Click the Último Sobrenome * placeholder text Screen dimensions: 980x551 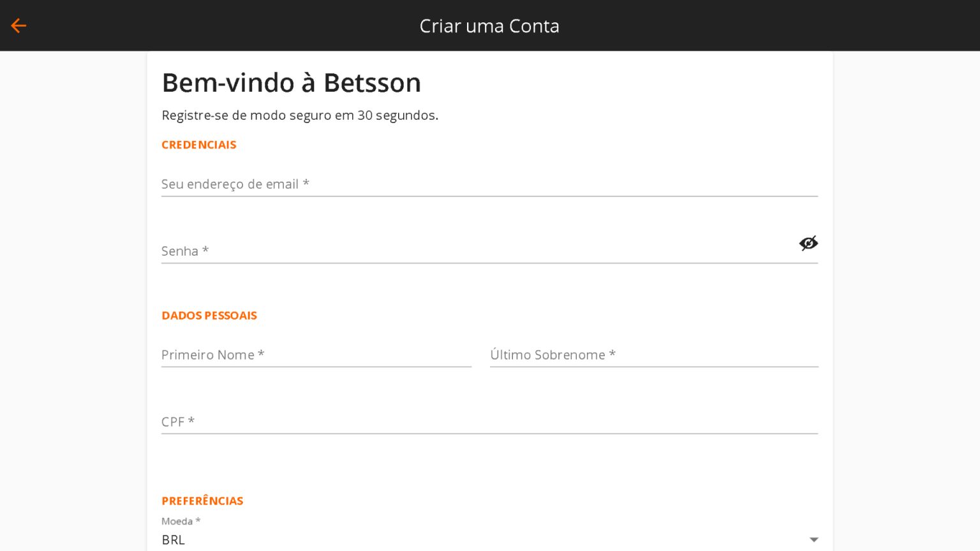[553, 355]
